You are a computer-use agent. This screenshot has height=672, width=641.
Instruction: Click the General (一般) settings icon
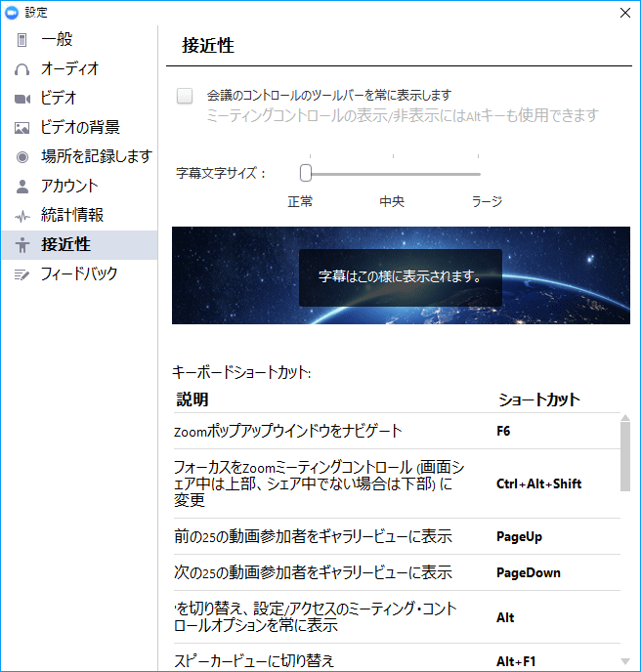pos(21,40)
